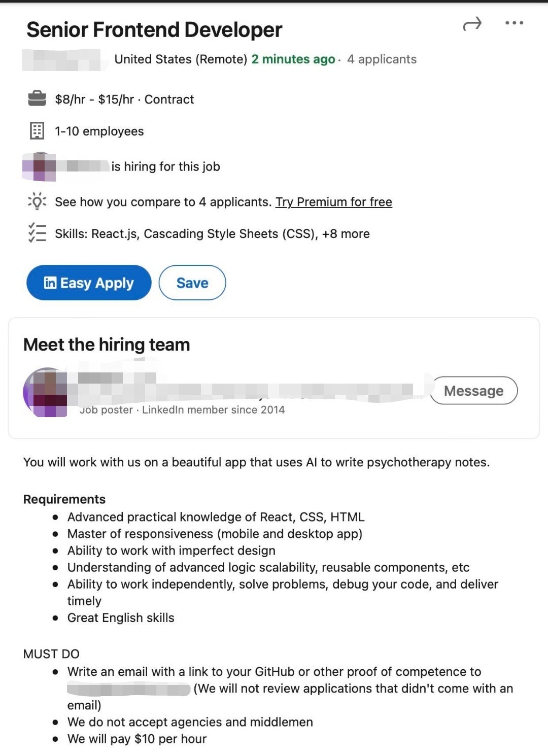Click the checklist icon beside Skills
The image size is (548, 756).
pyautogui.click(x=37, y=233)
